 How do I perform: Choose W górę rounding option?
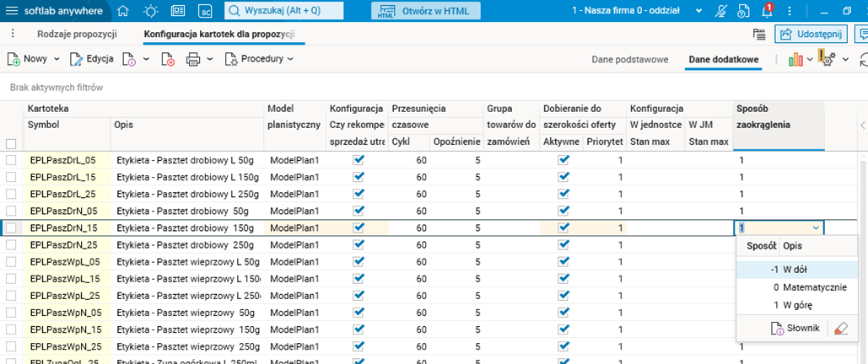coord(796,305)
